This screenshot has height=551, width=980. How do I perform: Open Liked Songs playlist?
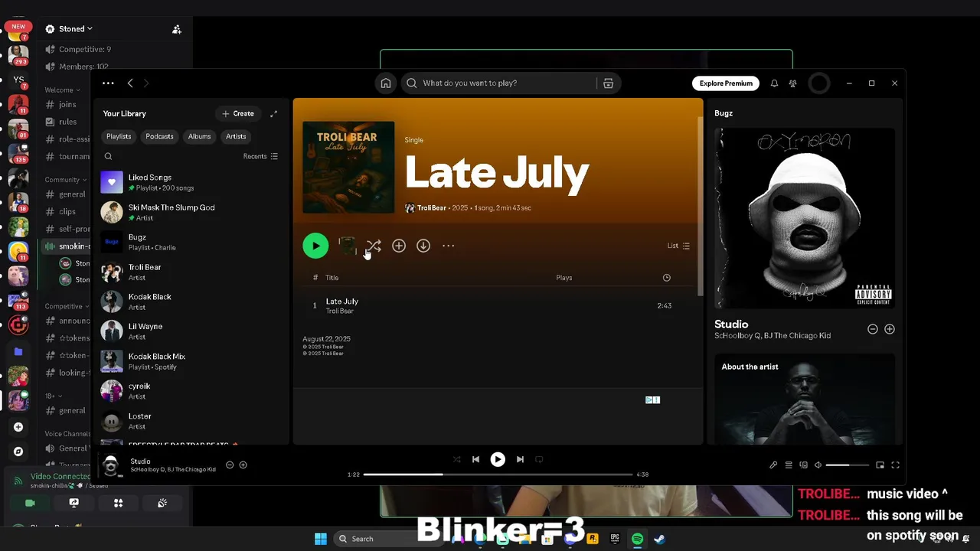pos(191,182)
